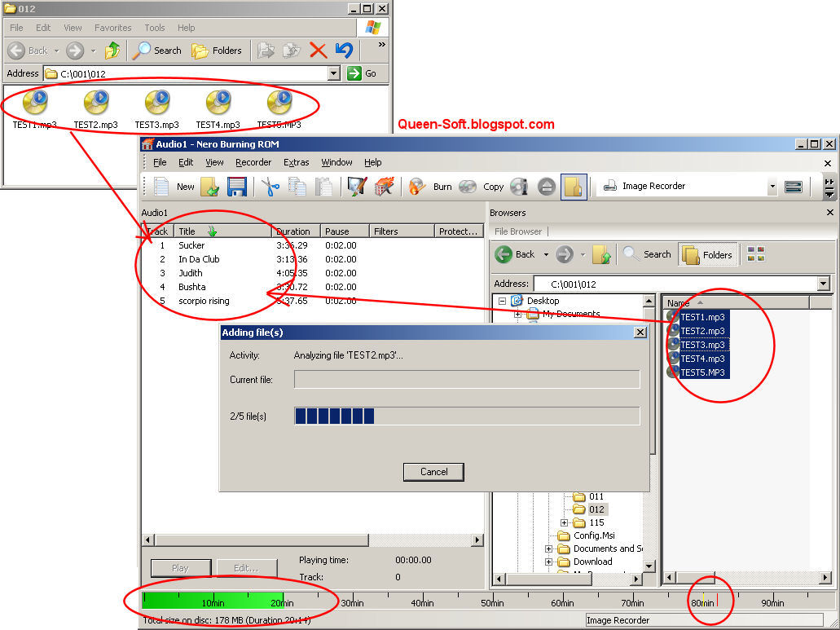Switch to File Browser tab
Image resolution: width=840 pixels, height=630 pixels.
tap(518, 231)
